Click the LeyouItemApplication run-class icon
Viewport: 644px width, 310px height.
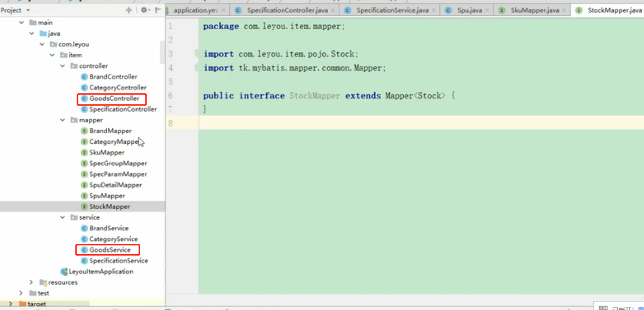click(64, 272)
